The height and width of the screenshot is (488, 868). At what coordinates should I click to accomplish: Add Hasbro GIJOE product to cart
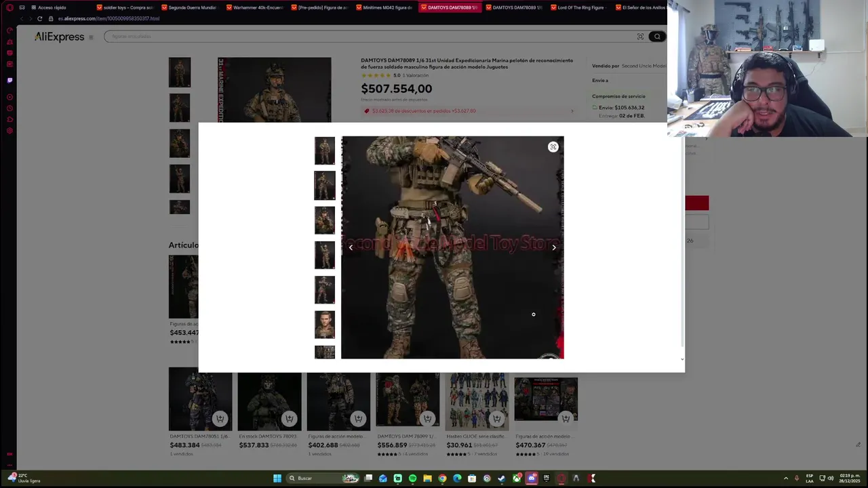[x=496, y=418]
